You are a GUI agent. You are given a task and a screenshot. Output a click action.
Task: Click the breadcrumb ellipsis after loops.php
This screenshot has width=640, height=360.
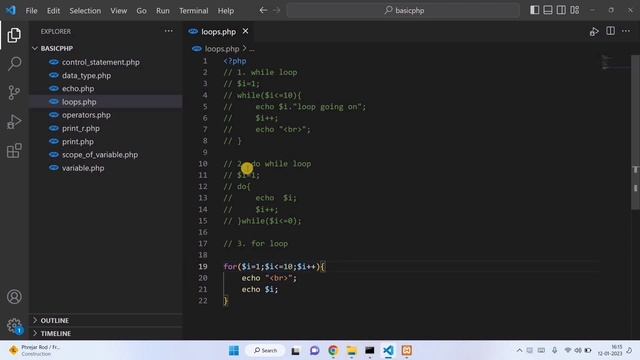click(x=252, y=49)
